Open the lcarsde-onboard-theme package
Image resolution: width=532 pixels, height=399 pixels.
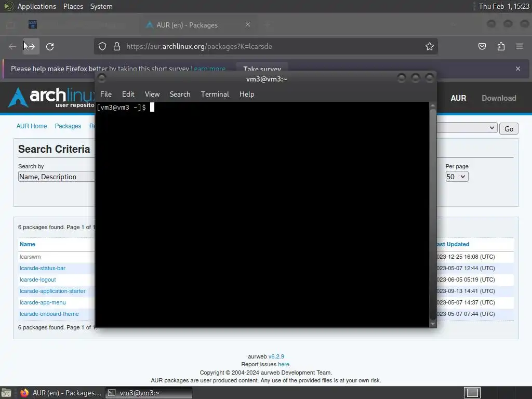pos(49,314)
